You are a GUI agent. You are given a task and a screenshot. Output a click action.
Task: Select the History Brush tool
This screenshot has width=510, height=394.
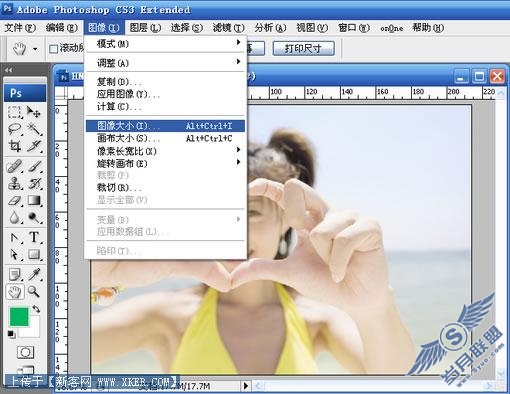coord(34,183)
